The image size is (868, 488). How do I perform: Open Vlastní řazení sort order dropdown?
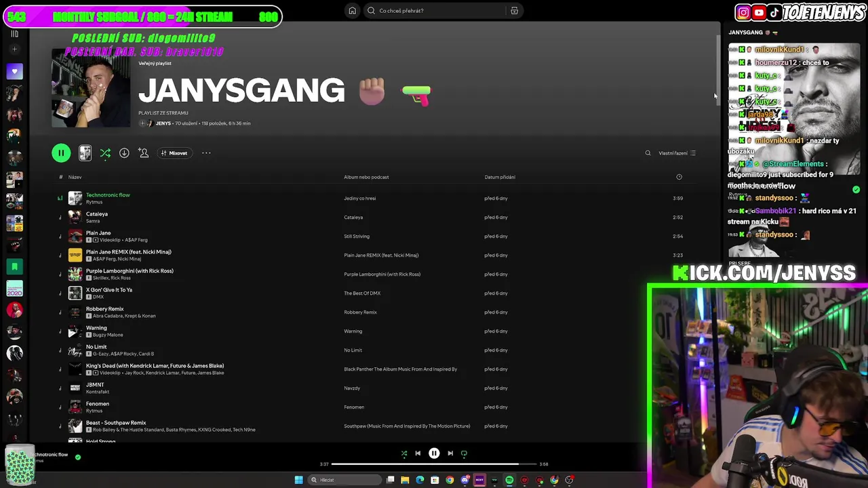pos(677,153)
